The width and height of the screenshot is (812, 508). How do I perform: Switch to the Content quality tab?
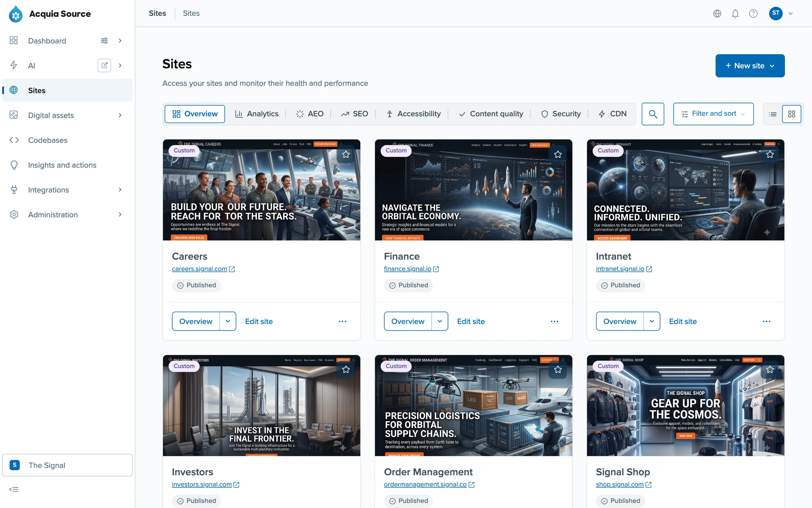[x=491, y=114]
